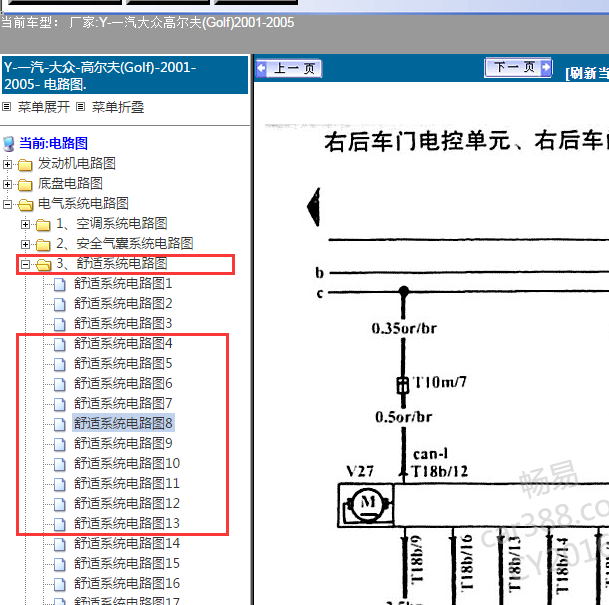Select highlighted 舒适系统电路图8 item
609x605 pixels.
[x=124, y=423]
